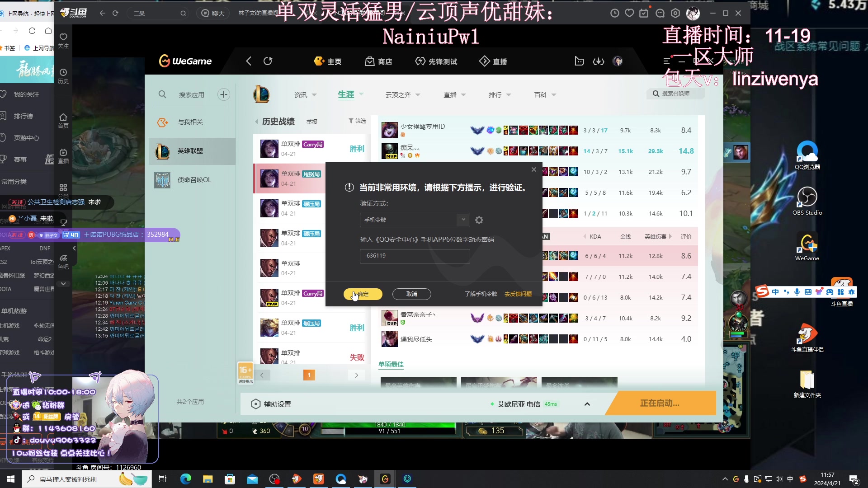Open 斗鱼直播伴侣 desktop icon

coord(807,338)
